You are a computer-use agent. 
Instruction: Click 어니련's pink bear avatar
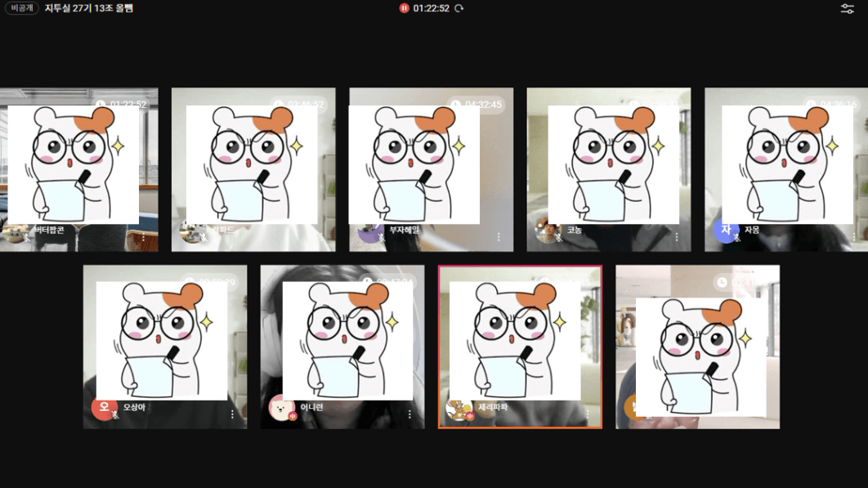[282, 408]
